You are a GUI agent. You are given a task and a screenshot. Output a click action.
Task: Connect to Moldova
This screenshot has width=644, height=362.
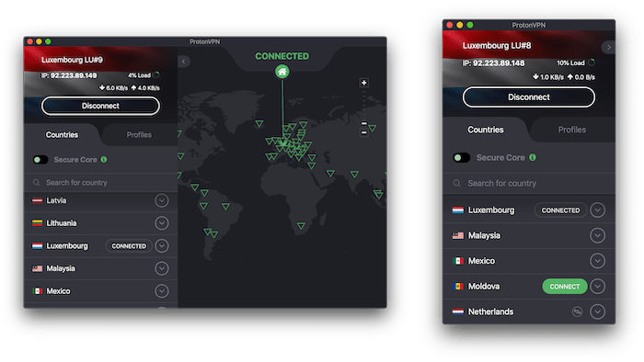pyautogui.click(x=565, y=287)
